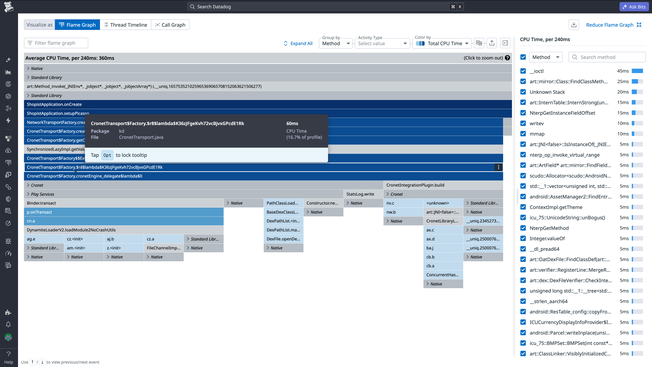The width and height of the screenshot is (652, 367).
Task: Click the copy icon beside Color by
Action: [x=479, y=43]
